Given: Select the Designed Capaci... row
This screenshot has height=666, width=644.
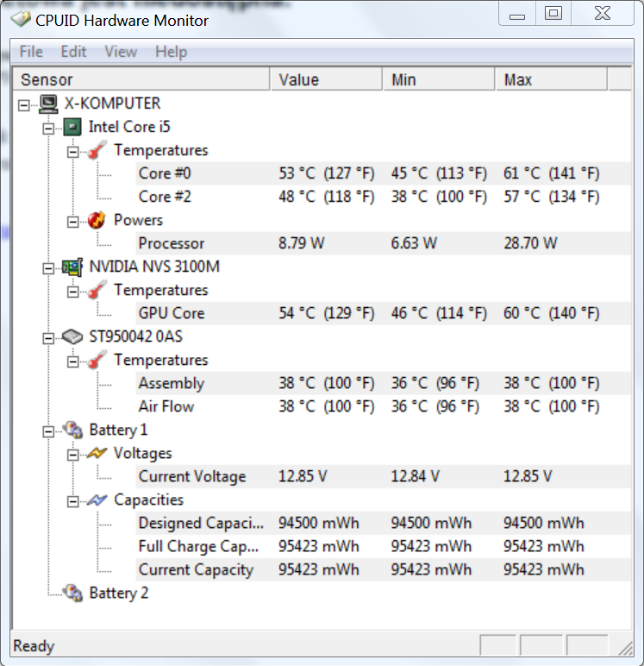Looking at the screenshot, I should click(383, 524).
